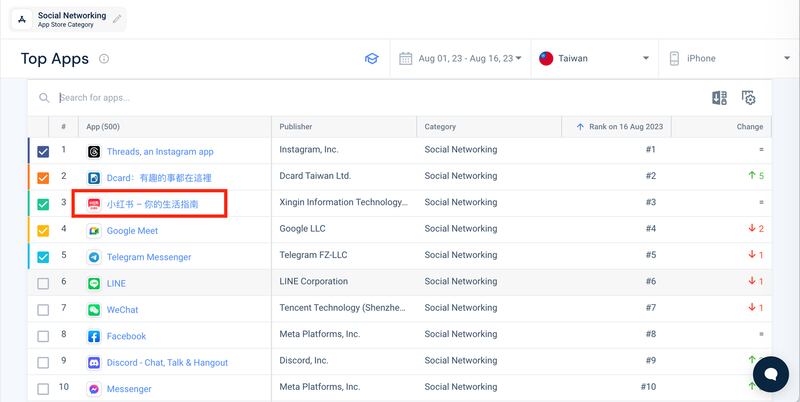Viewport: 800px width, 402px height.
Task: Click the Taiwan flag icon
Action: [x=546, y=59]
